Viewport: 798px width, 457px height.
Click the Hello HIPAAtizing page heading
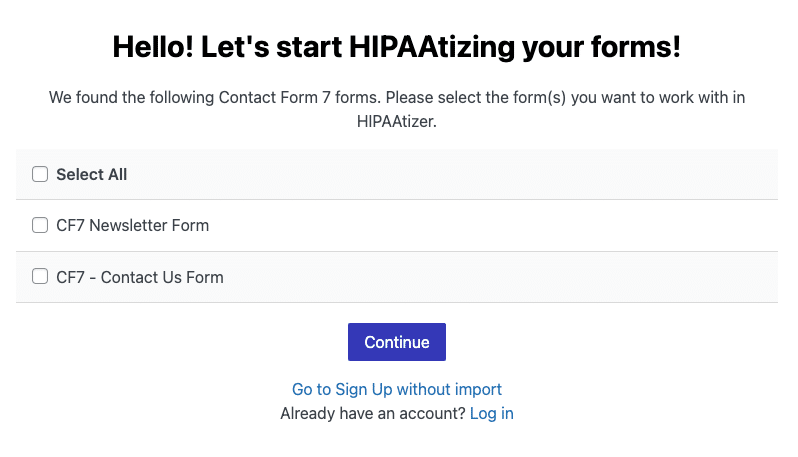396,46
